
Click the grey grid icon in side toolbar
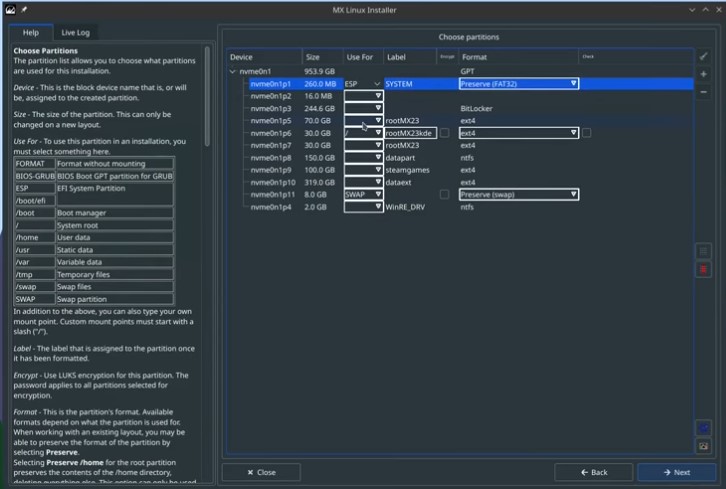pos(703,251)
